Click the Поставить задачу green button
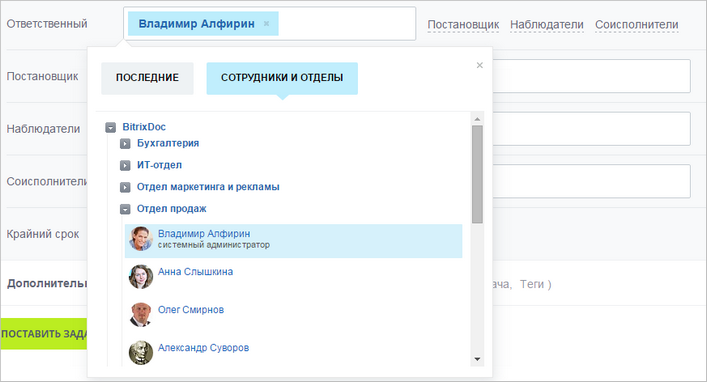Screen dimensions: 707x382 tap(44, 334)
